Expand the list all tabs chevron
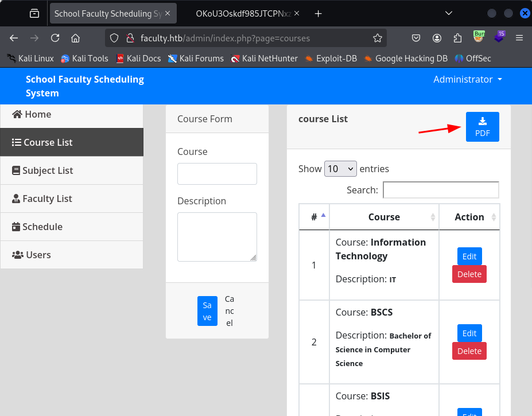The image size is (532, 416). pos(449,13)
